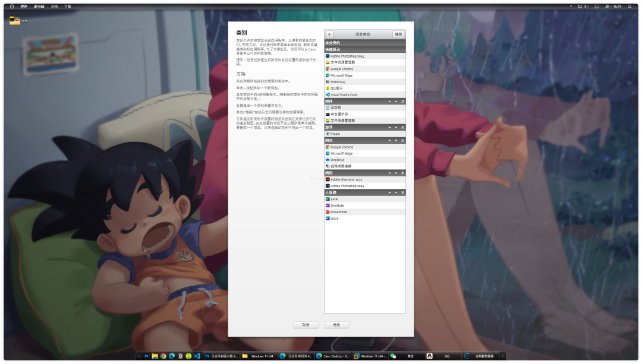Select 文件资源管理器 under 附件
Screen dimensions: 642x364
tap(365, 121)
